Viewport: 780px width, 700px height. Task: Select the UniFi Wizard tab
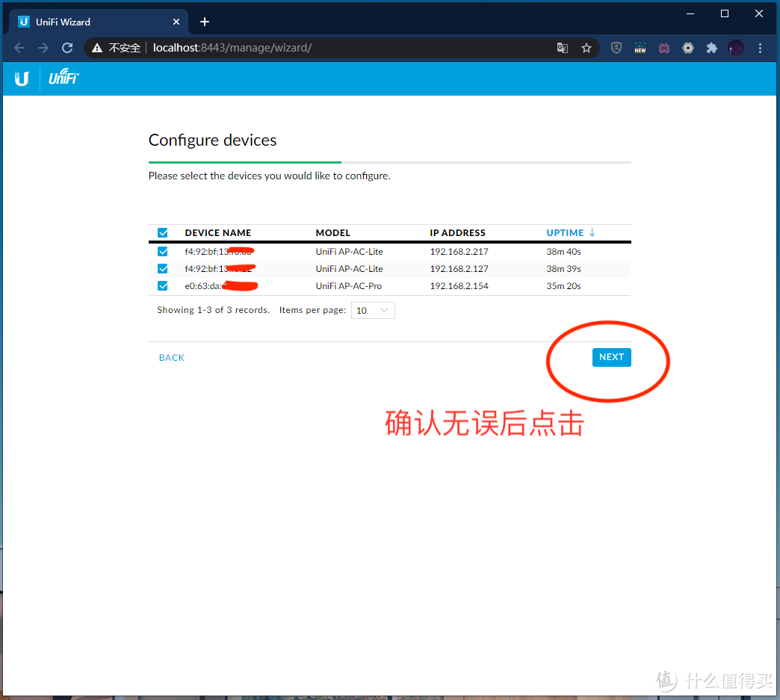(97, 22)
